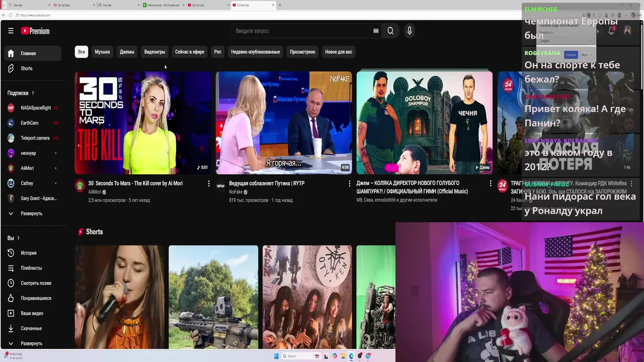Open the AiMori channel name under the video
Image resolution: width=644 pixels, height=362 pixels.
pyautogui.click(x=95, y=192)
